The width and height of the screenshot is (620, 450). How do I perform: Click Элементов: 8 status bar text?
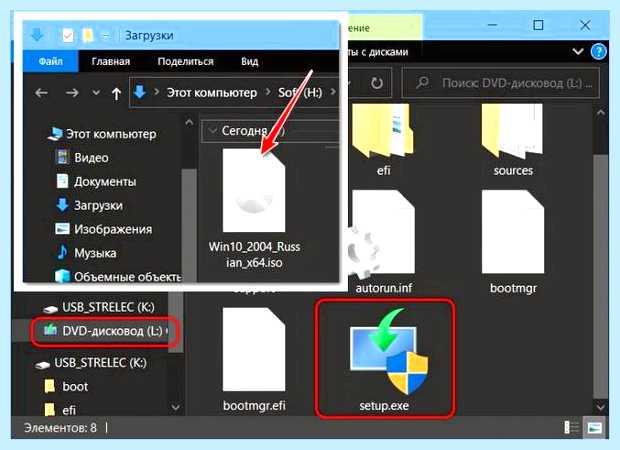(x=60, y=427)
